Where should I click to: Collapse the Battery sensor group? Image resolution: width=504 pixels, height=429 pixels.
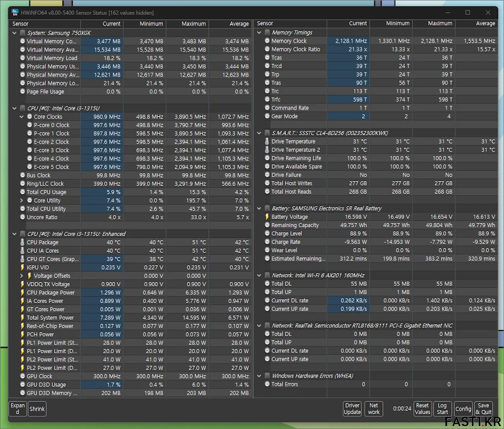click(x=259, y=208)
